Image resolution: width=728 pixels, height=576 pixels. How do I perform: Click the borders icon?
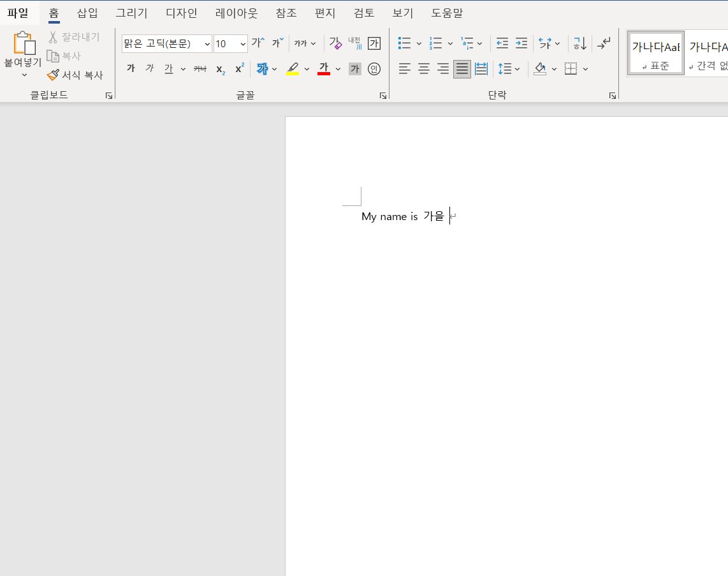tap(571, 69)
